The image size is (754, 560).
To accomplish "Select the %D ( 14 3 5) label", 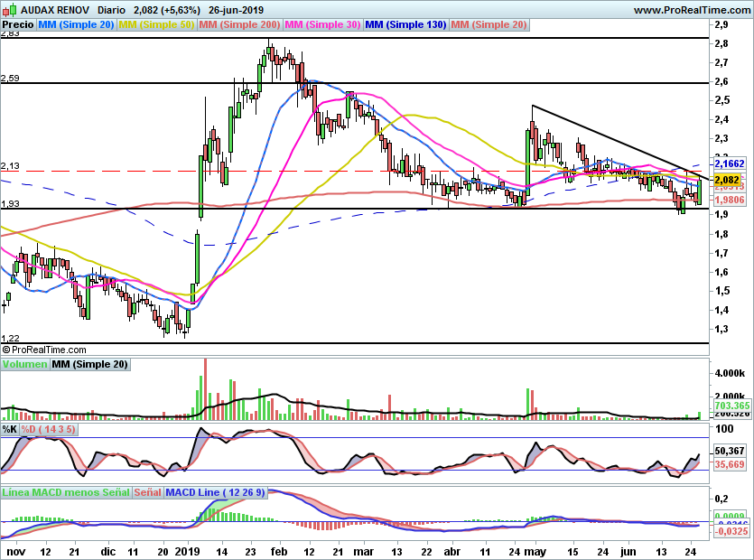I will click(x=48, y=429).
